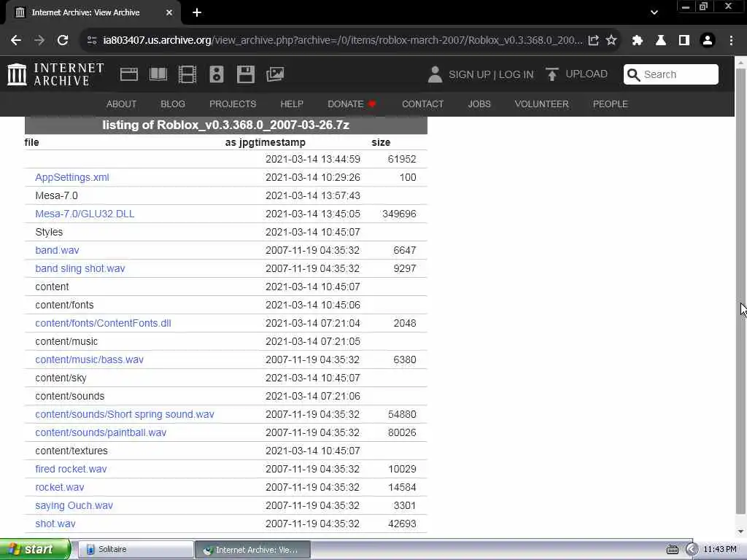Screen dimensions: 747x560
Task: Click the search magnifier icon
Action: click(x=633, y=74)
